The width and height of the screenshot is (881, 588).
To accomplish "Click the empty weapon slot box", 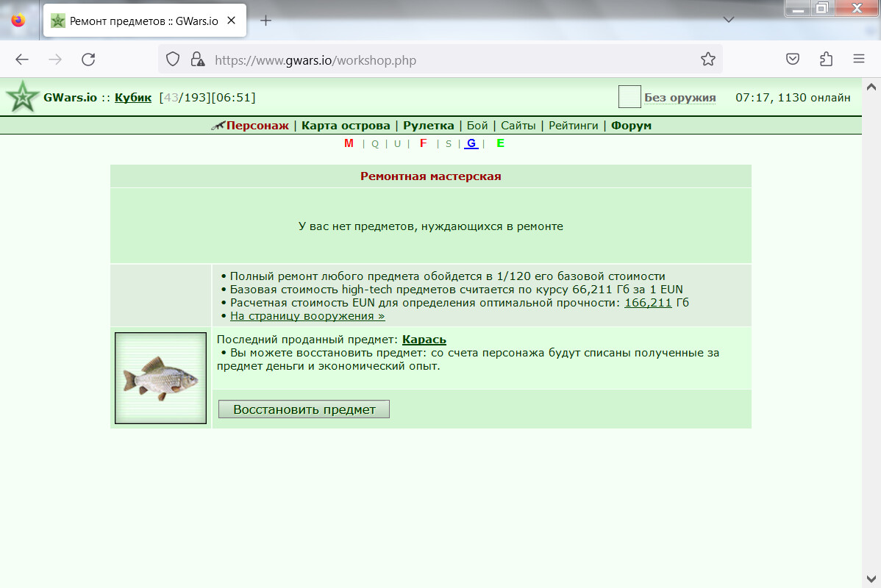I will tap(629, 96).
